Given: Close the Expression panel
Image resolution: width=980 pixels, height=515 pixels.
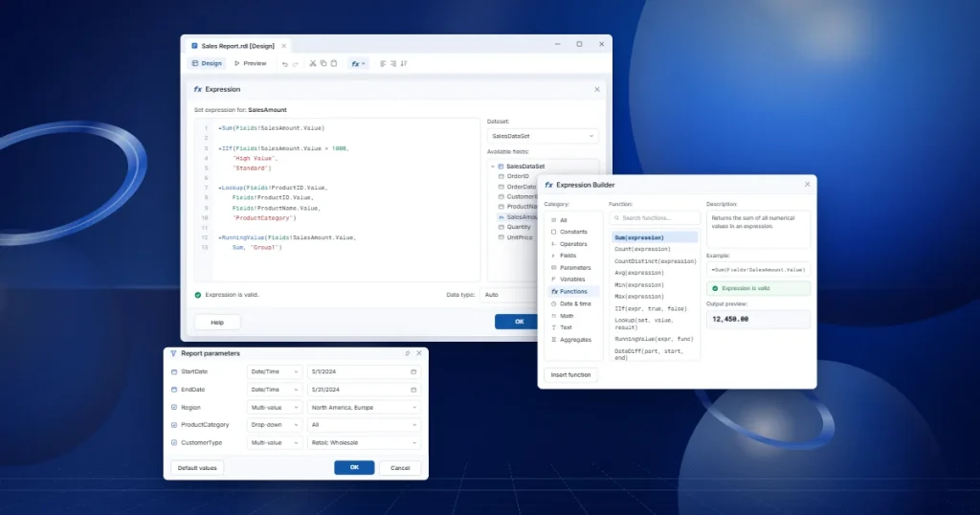Looking at the screenshot, I should click(x=597, y=89).
